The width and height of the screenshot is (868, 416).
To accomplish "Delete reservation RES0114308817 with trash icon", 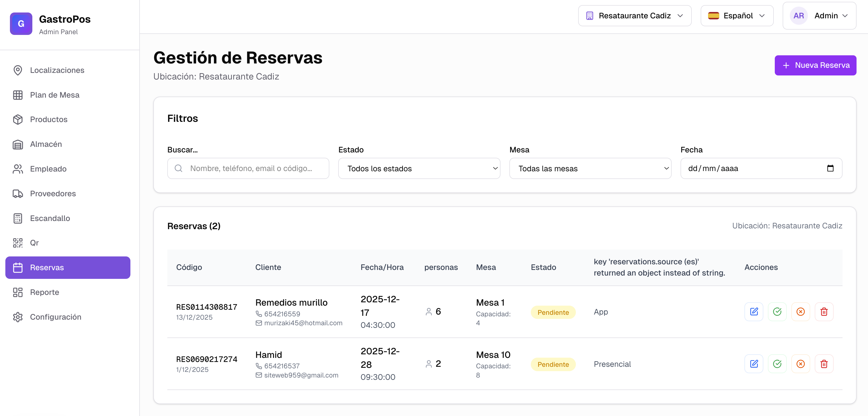I will point(824,311).
